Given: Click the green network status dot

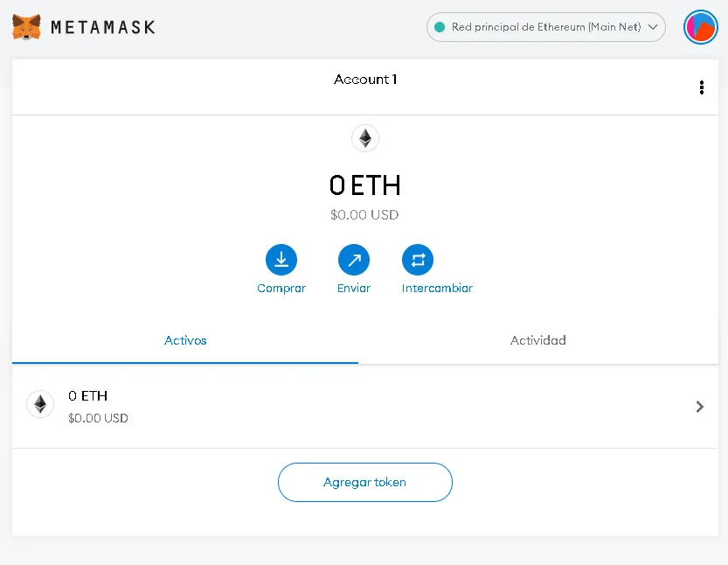Looking at the screenshot, I should tap(440, 27).
